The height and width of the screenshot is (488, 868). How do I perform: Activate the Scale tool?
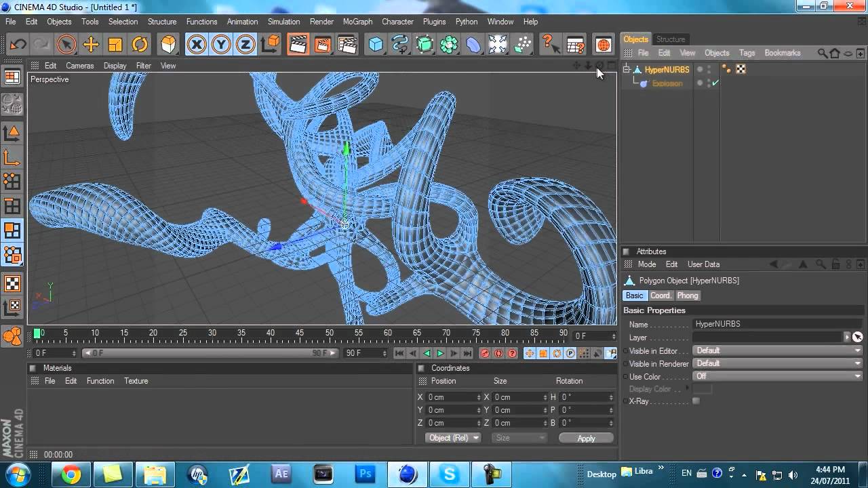point(115,45)
